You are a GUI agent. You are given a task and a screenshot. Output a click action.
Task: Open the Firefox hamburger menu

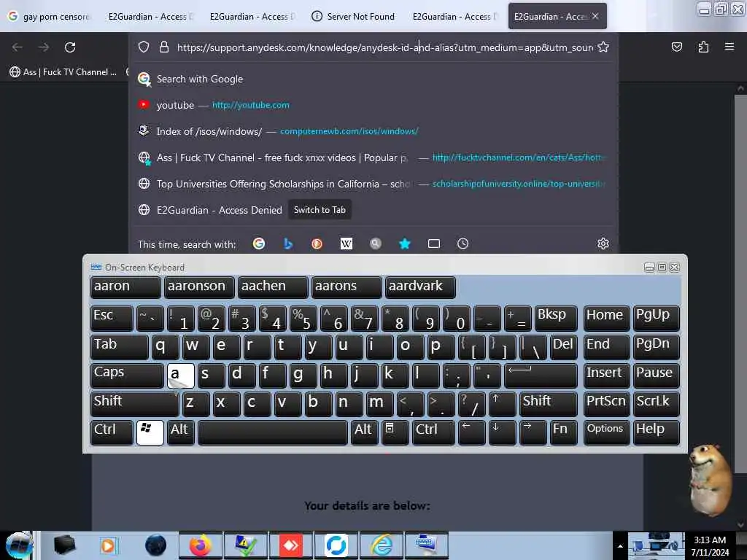click(729, 47)
